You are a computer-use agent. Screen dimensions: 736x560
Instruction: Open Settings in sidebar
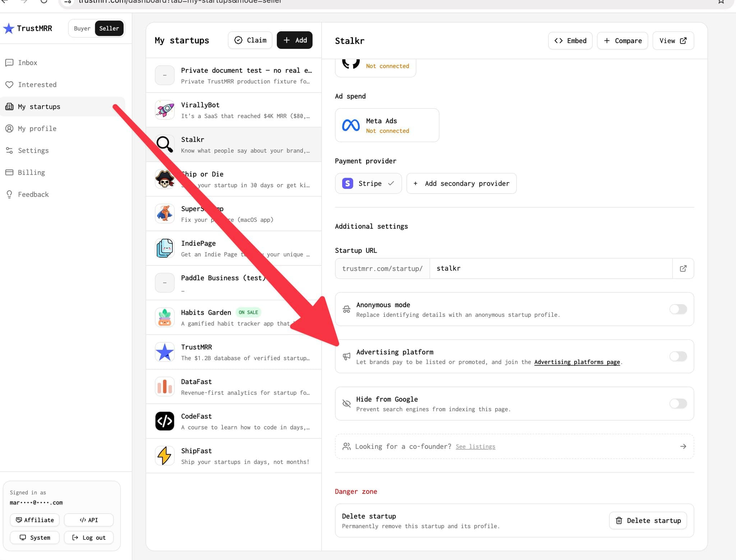point(63,151)
